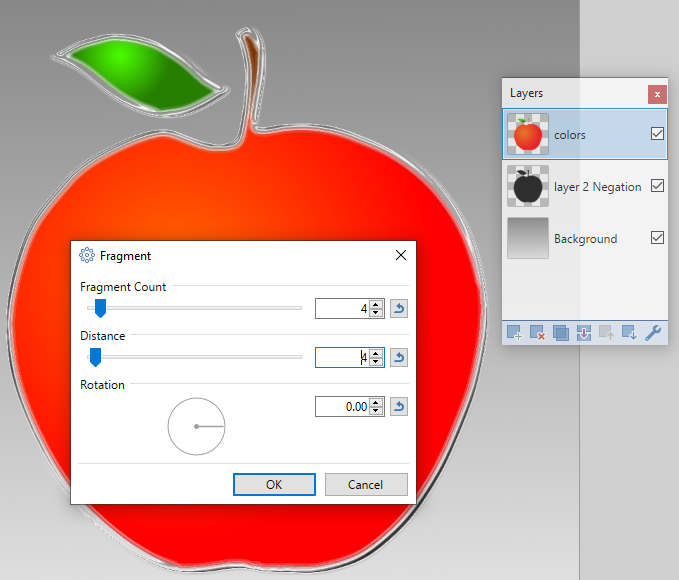
Task: Select the layer 2 Negation thumbnail
Action: pyautogui.click(x=528, y=186)
